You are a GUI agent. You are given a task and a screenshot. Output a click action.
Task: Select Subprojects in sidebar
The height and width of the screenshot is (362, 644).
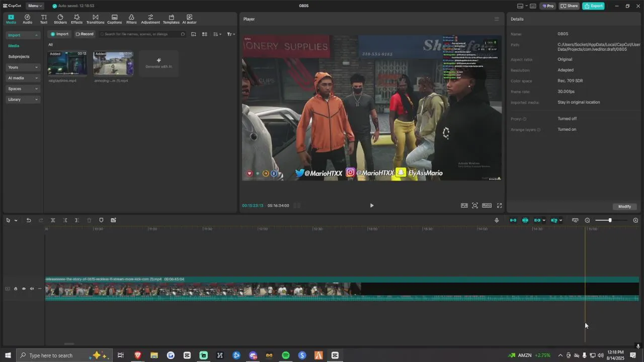(19, 56)
